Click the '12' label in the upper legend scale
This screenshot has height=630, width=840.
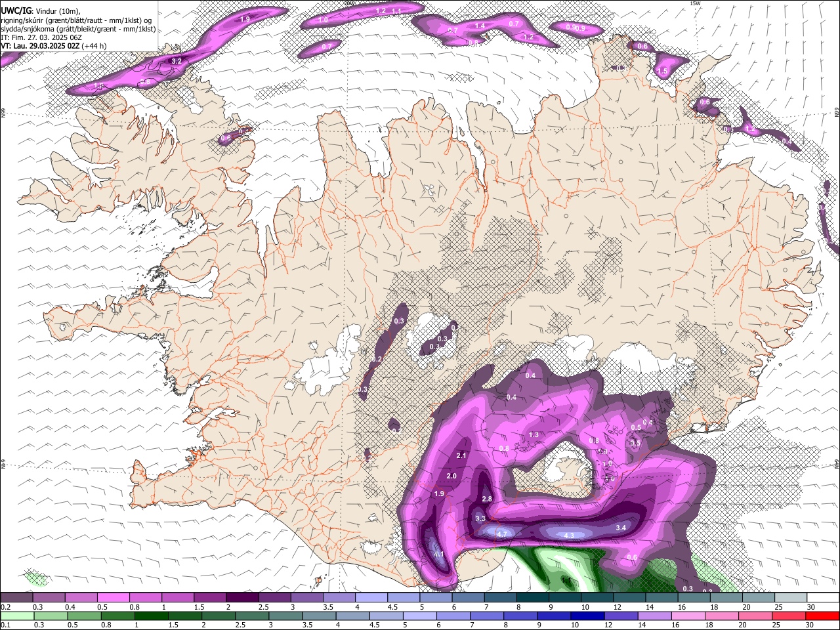point(617,607)
